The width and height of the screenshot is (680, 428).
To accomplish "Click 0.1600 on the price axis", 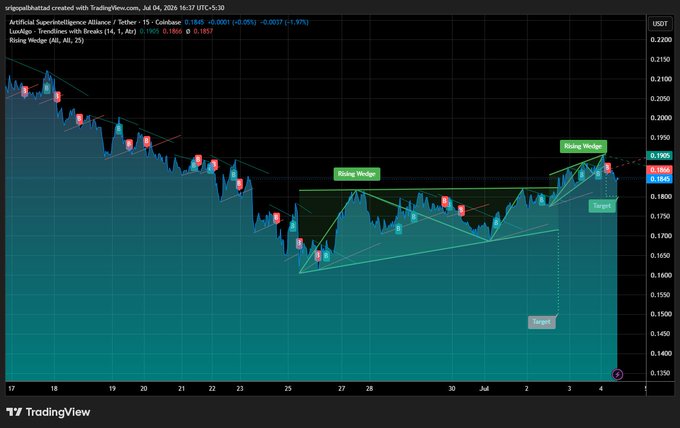I will click(660, 275).
